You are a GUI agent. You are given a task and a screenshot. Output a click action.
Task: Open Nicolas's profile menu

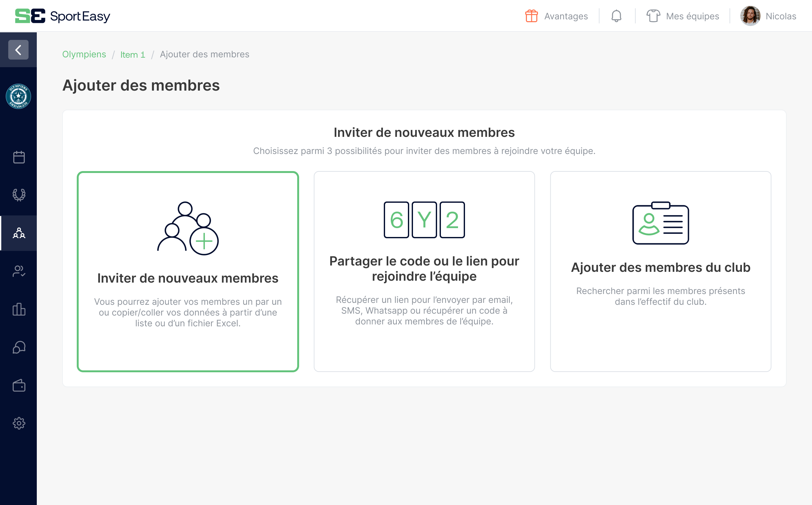click(769, 16)
